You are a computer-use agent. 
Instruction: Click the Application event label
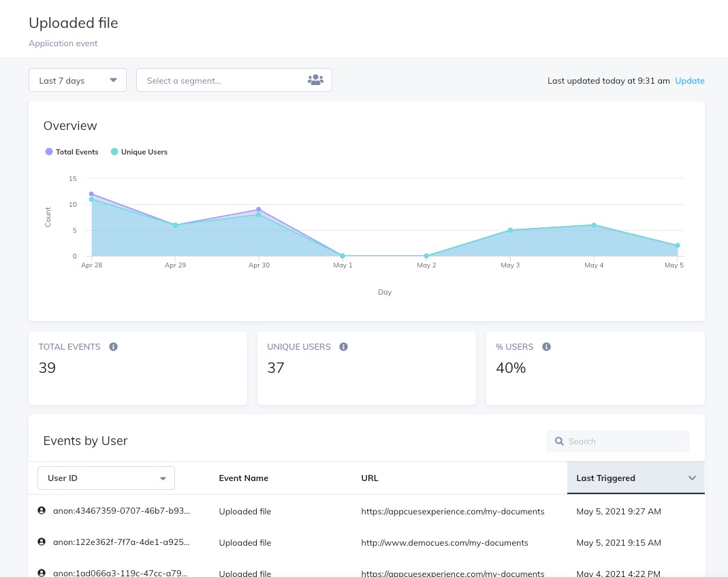[63, 43]
